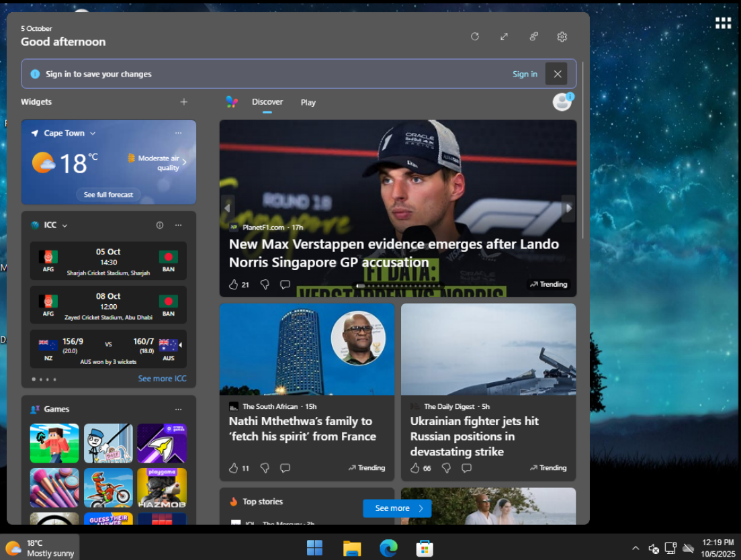Open the Microsoft Start colorful logo
The height and width of the screenshot is (560, 741).
(232, 101)
